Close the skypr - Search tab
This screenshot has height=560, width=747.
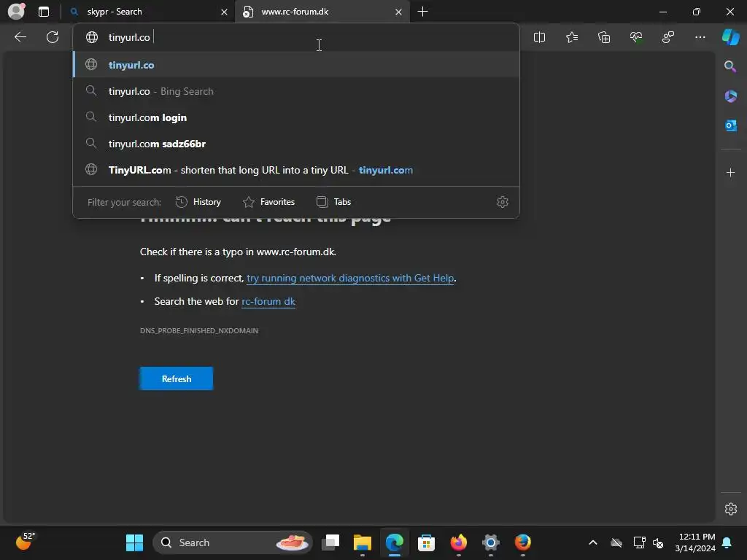224,12
